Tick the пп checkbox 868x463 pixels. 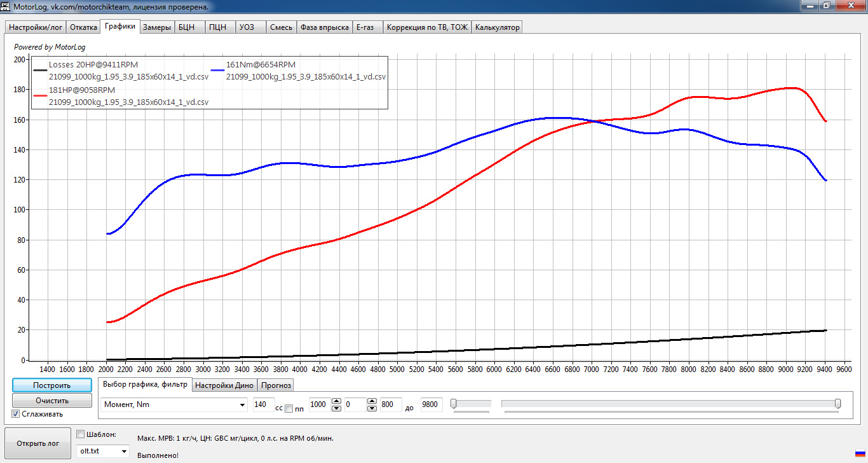click(288, 408)
